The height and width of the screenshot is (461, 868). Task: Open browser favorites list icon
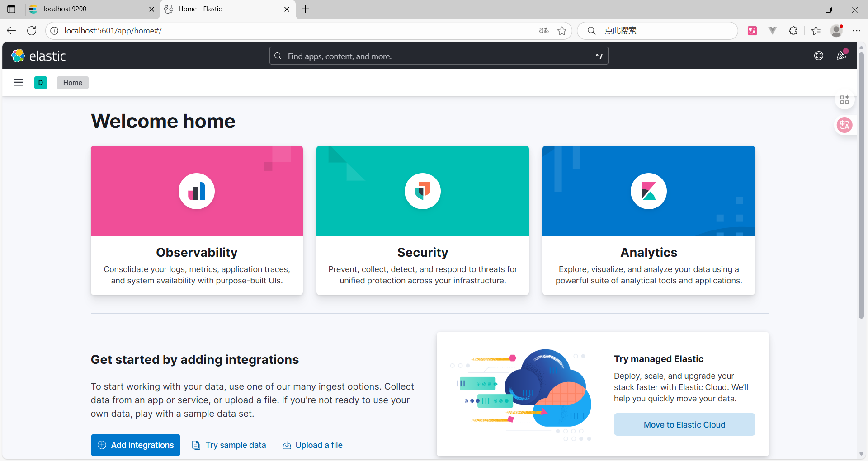[x=816, y=31]
